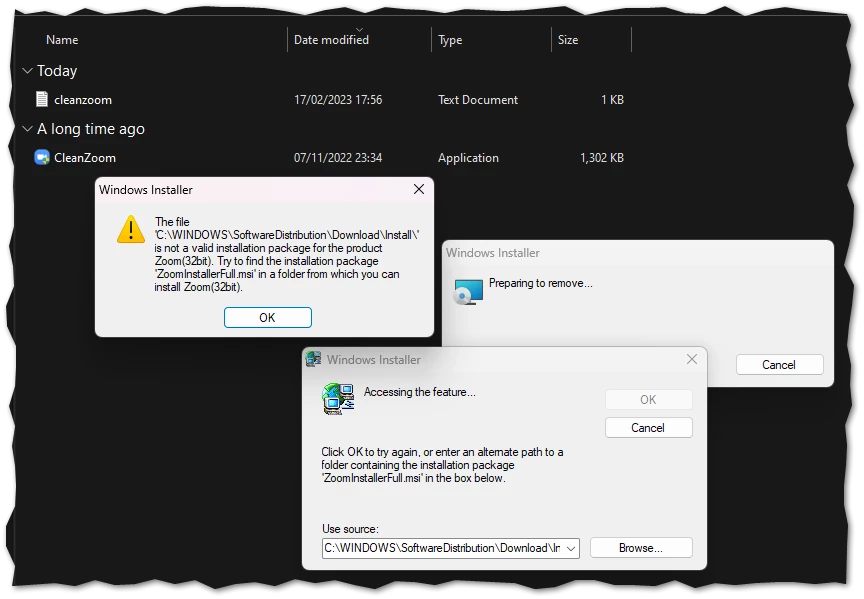
Task: Click the 1,302 KB size cell
Action: 602,158
